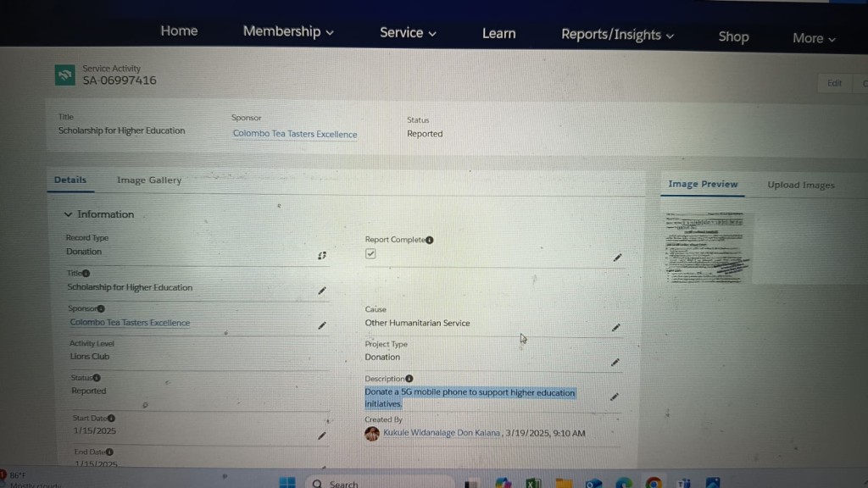Open Microsoft Edge from the taskbar

[624, 482]
